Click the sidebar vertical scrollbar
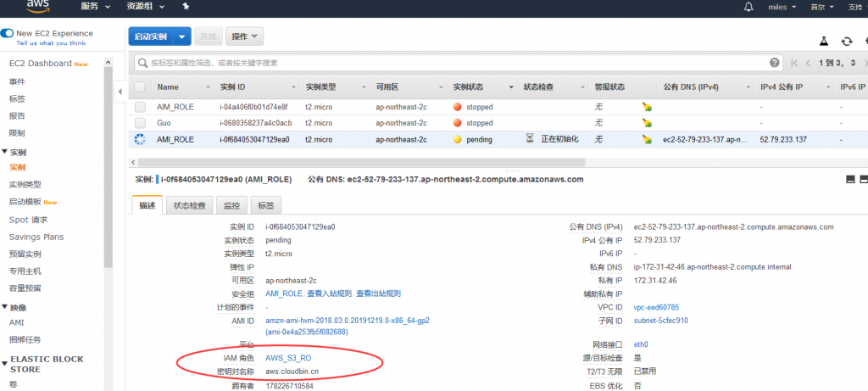The image size is (868, 391). click(x=108, y=167)
